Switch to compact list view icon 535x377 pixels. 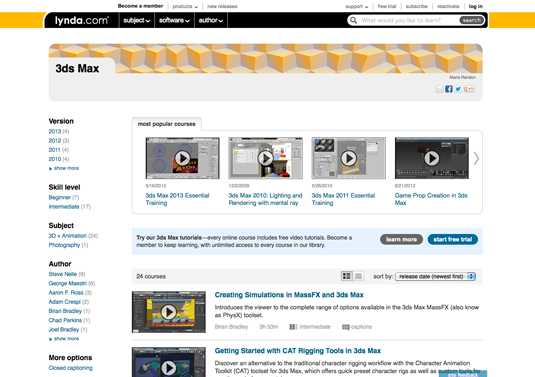click(358, 276)
